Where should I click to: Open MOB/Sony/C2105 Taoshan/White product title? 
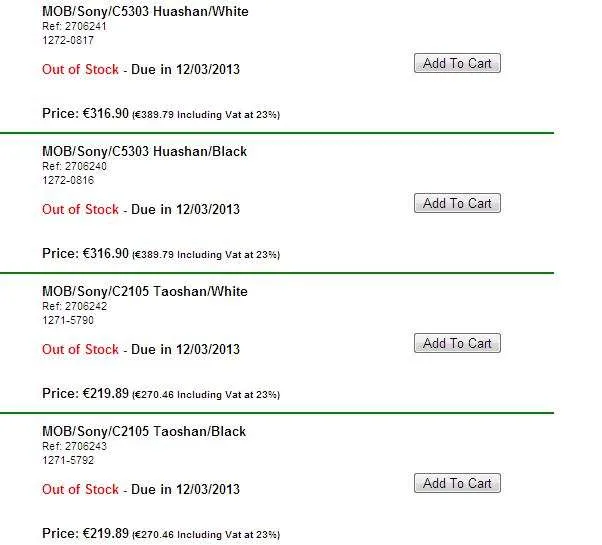[145, 292]
